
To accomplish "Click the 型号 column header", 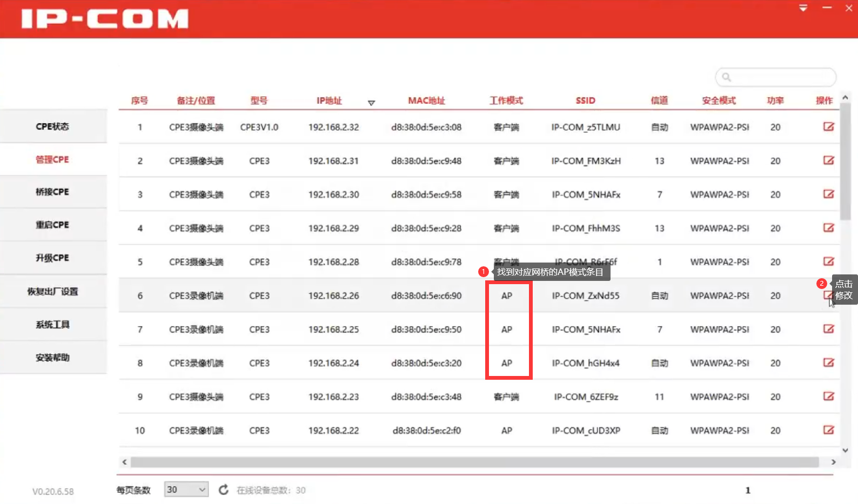I will click(259, 100).
